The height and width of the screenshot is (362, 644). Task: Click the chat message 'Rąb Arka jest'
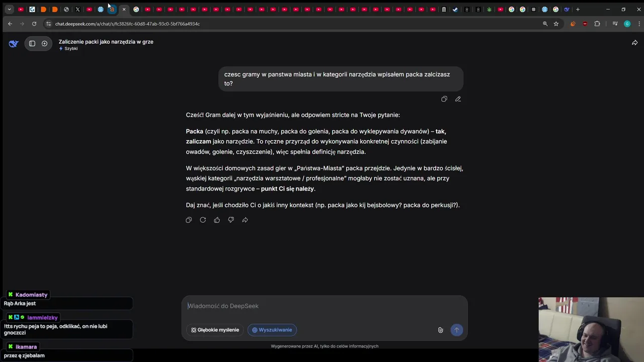(x=20, y=304)
